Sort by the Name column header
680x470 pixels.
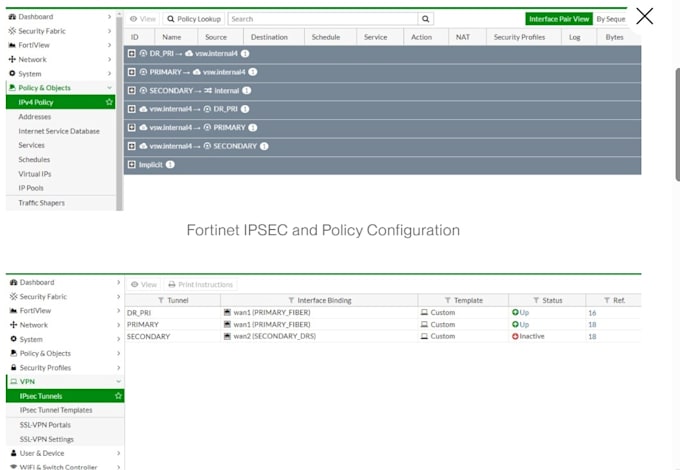click(x=172, y=37)
